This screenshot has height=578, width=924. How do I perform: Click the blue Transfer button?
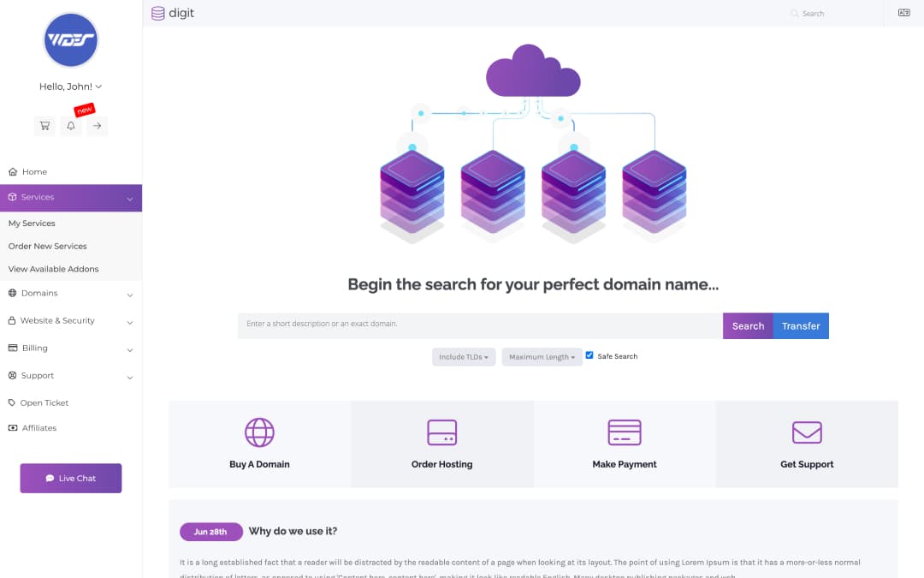point(801,326)
